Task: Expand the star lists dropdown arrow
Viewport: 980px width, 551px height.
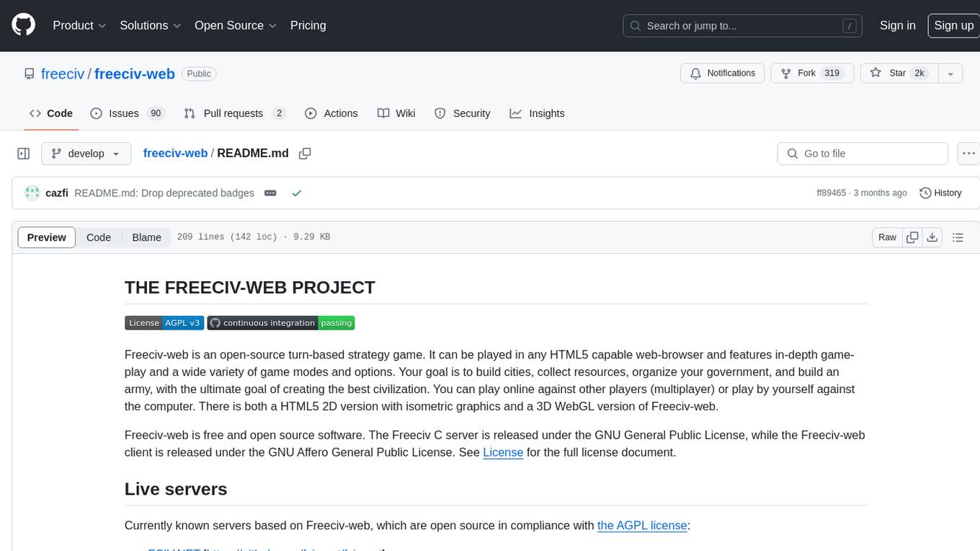Action: click(950, 73)
